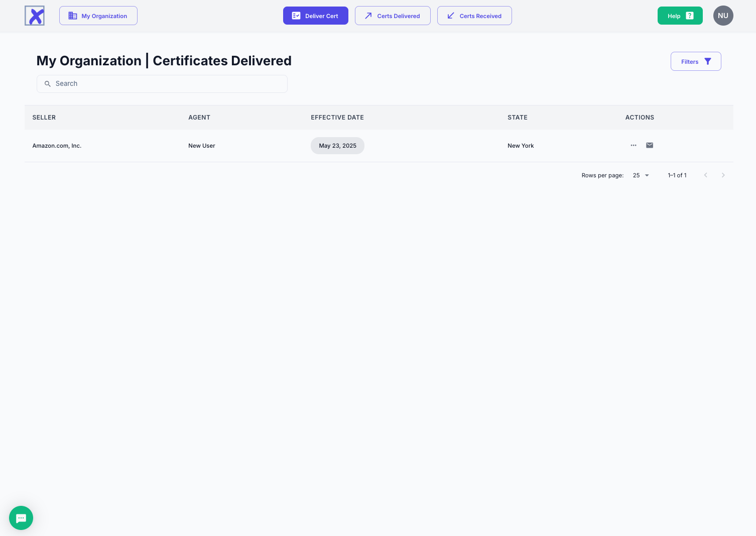Click the X logo home icon
The width and height of the screenshot is (756, 536).
pos(35,16)
